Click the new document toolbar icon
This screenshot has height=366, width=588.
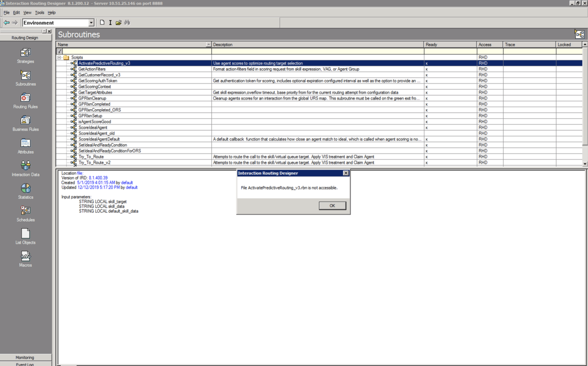(x=102, y=23)
